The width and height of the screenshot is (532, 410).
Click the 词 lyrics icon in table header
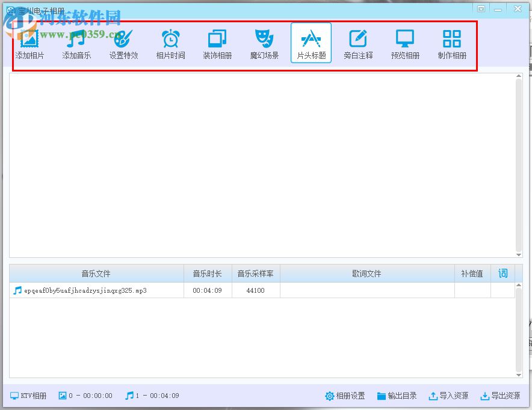pyautogui.click(x=503, y=273)
